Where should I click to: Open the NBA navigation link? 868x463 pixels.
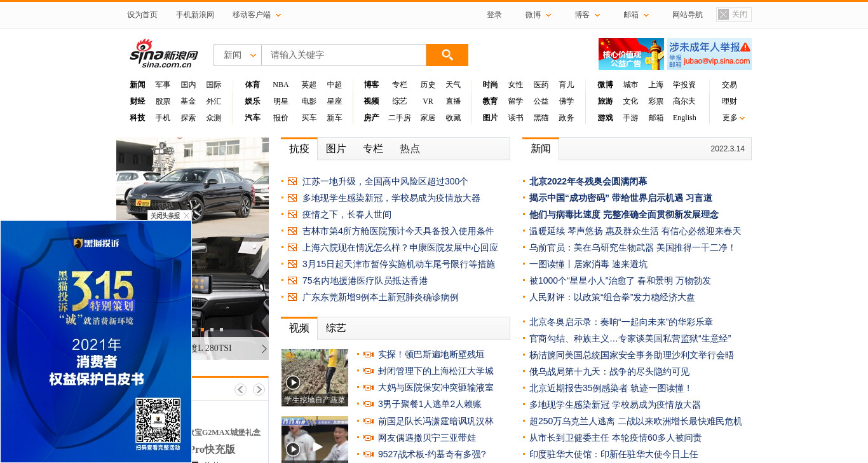pos(281,85)
